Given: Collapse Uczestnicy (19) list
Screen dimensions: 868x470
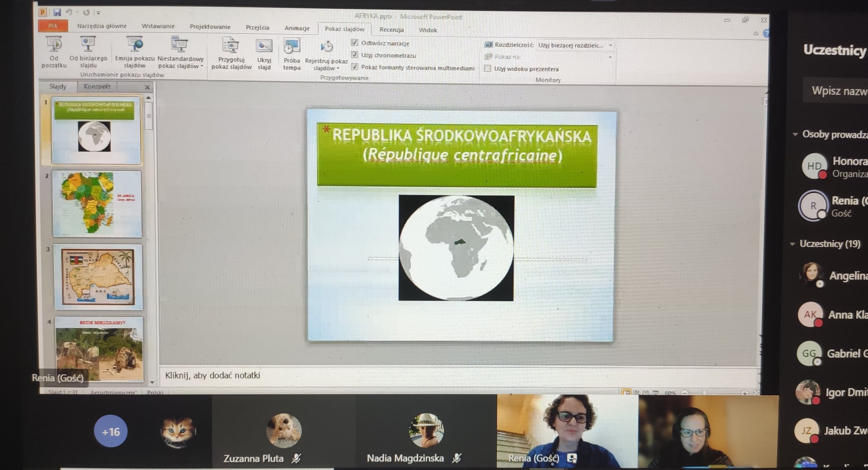Looking at the screenshot, I should pyautogui.click(x=792, y=244).
